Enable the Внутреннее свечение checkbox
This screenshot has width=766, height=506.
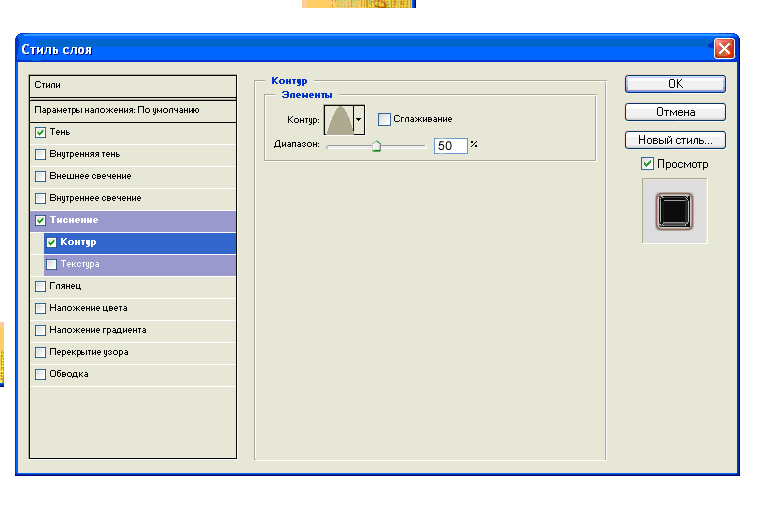tap(41, 198)
